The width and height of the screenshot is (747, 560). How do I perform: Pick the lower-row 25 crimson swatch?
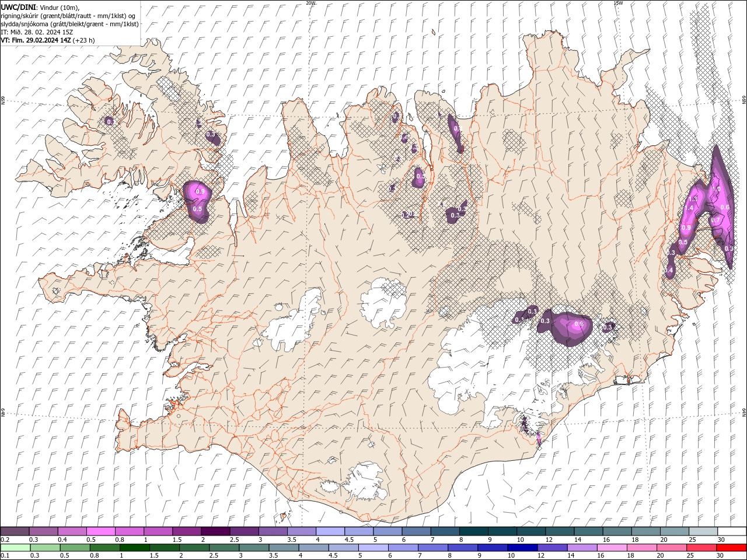click(701, 548)
